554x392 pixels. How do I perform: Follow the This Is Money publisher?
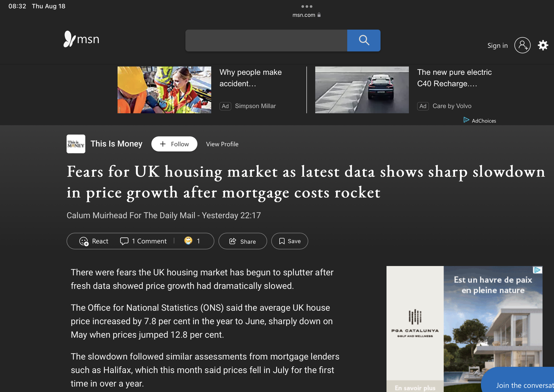coord(174,144)
